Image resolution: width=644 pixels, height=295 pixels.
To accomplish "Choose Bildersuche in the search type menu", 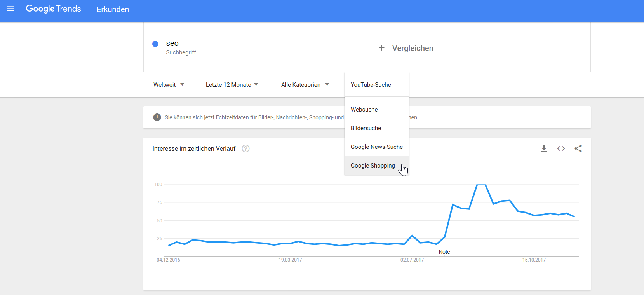I will (x=366, y=128).
